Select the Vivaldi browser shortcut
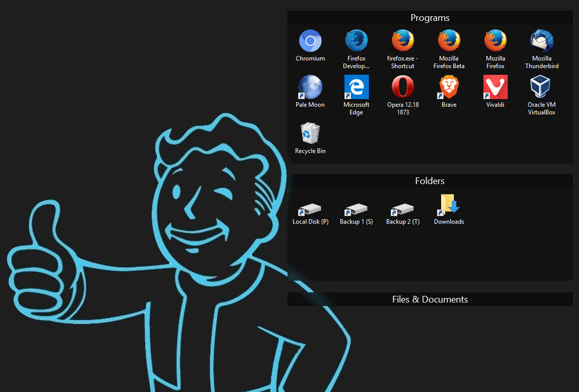579x392 pixels. (x=495, y=87)
